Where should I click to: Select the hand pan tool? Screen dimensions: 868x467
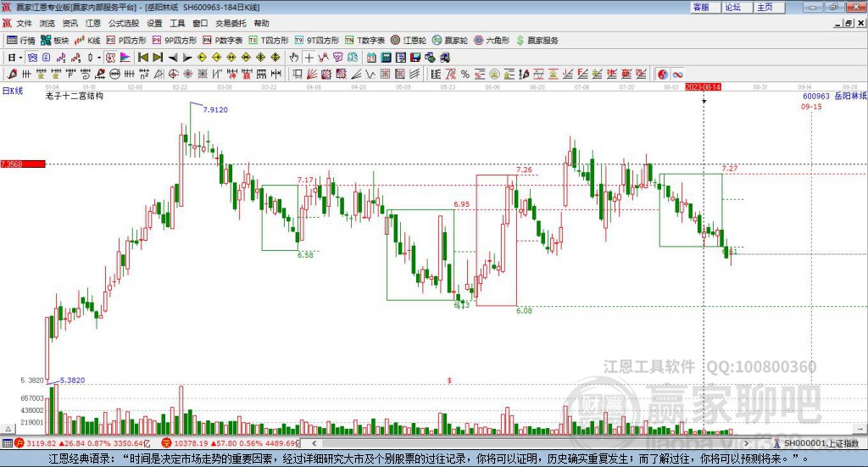pyautogui.click(x=294, y=58)
